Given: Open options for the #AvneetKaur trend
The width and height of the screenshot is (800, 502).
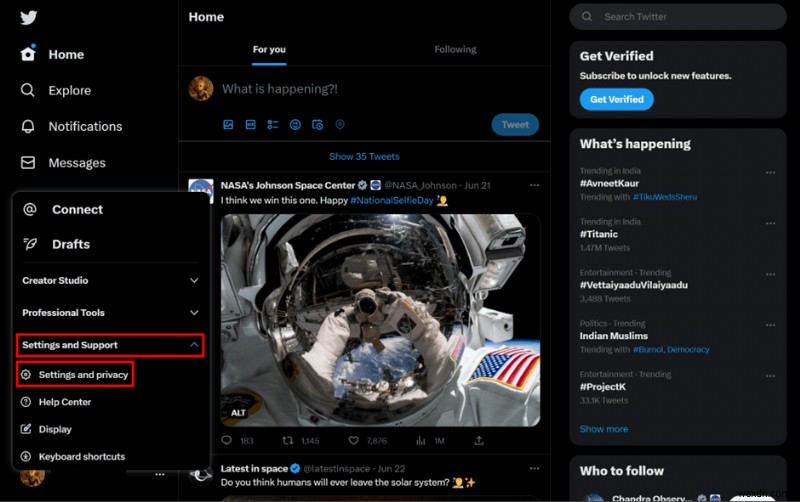Looking at the screenshot, I should 770,172.
